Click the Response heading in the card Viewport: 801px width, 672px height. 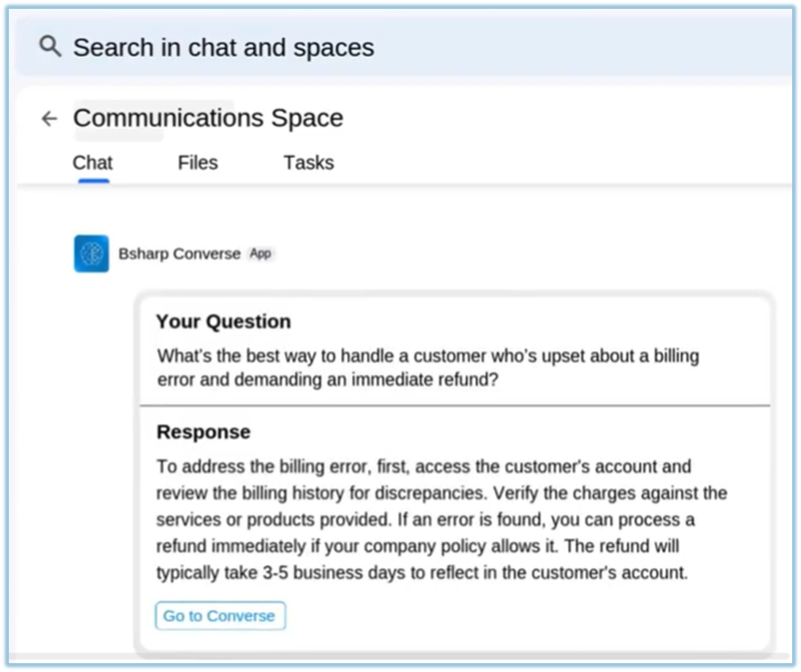pyautogui.click(x=203, y=432)
